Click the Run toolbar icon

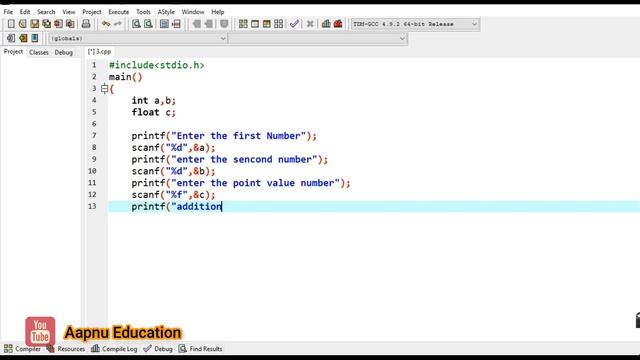255,24
